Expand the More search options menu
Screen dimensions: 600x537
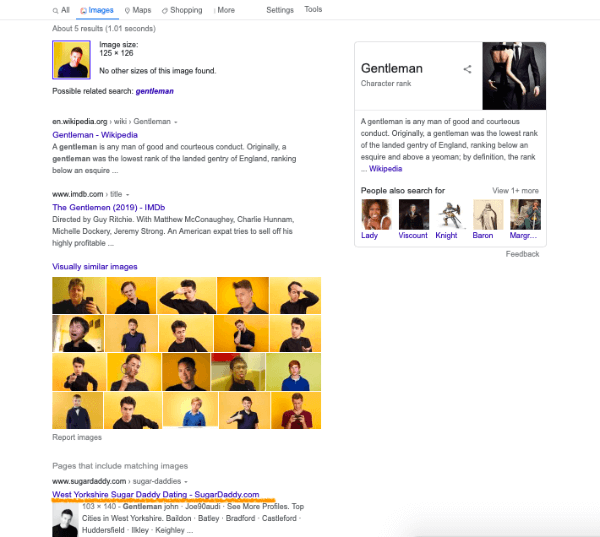coord(225,10)
